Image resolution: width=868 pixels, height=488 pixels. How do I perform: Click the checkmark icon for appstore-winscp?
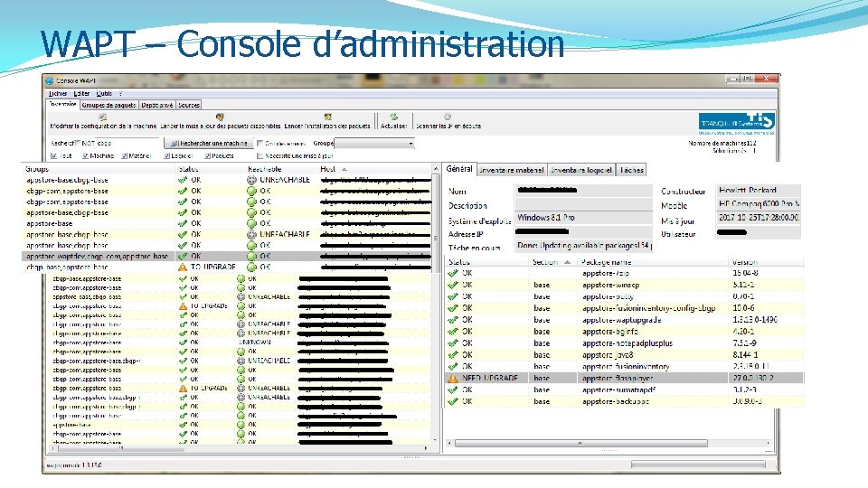(x=453, y=285)
